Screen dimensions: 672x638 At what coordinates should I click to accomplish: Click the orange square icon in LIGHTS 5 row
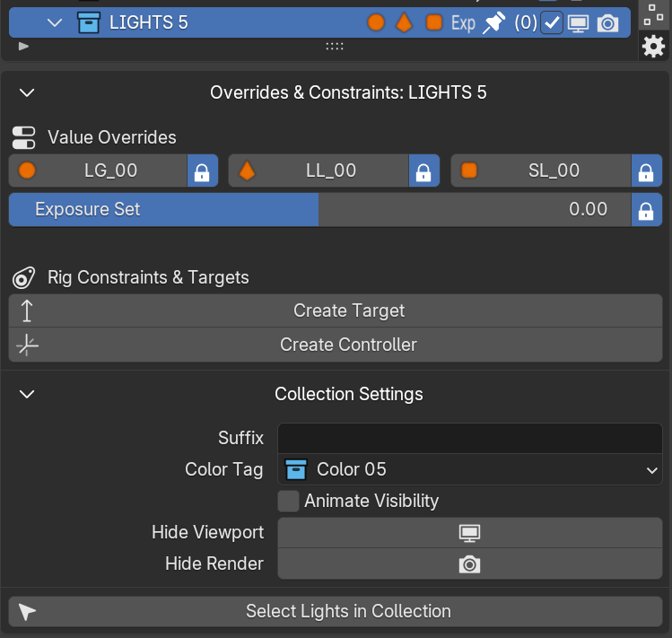433,22
